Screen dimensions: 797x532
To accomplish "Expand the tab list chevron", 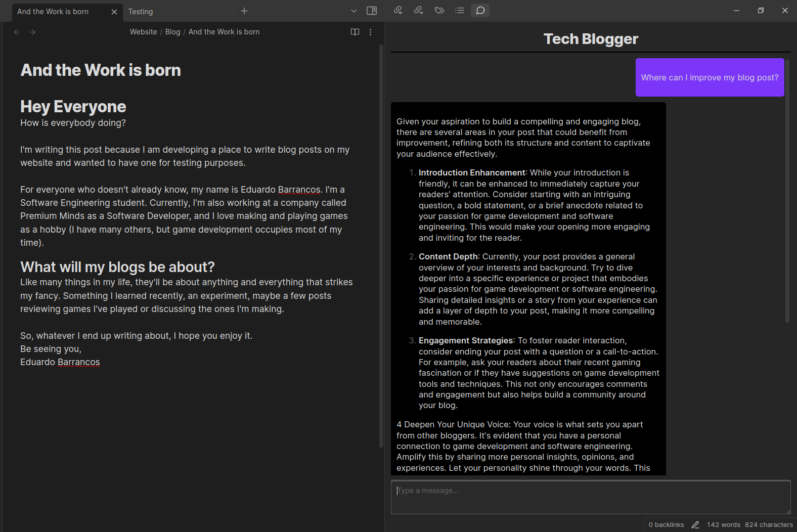I will coord(353,11).
